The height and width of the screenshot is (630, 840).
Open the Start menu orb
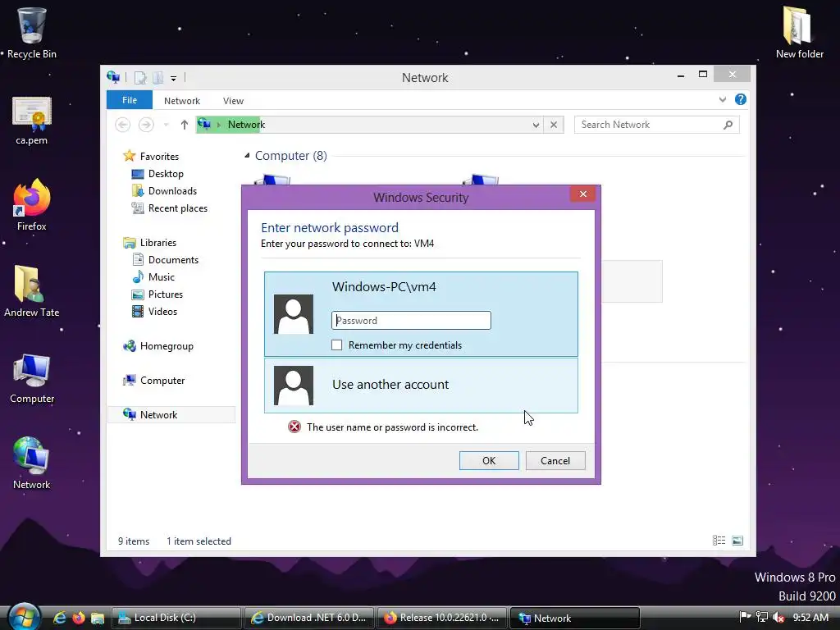tap(24, 617)
